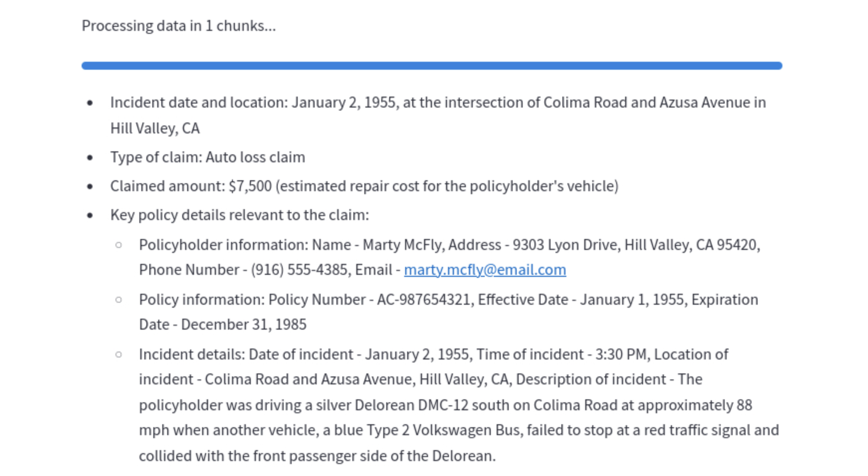Viewport: 868px width, 476px height.
Task: Select the "Type of claim: Auto loss claim" line
Action: (208, 157)
